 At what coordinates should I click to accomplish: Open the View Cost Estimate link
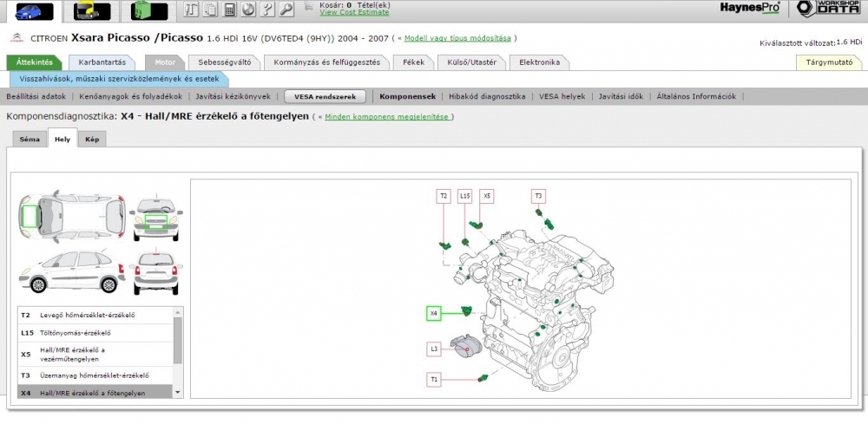coord(354,12)
